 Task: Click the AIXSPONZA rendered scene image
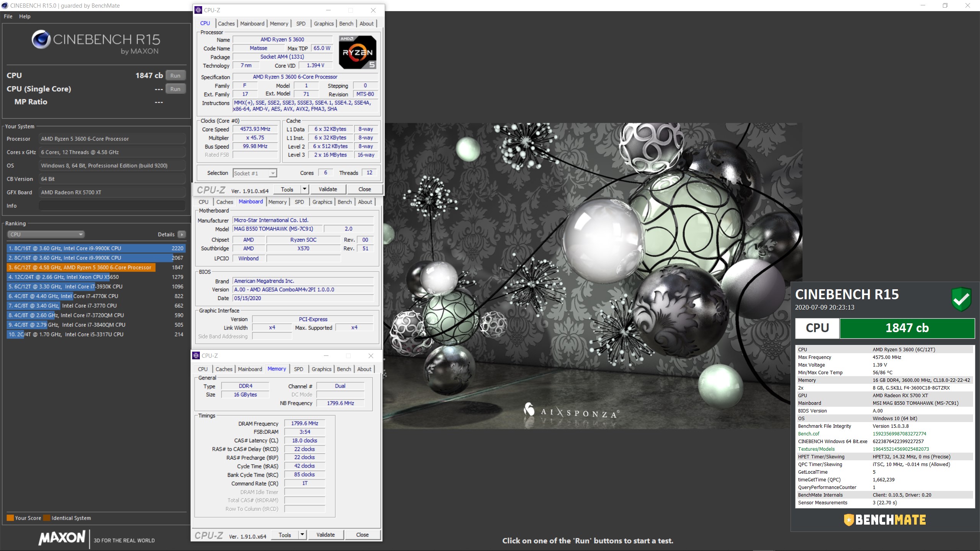click(x=593, y=275)
